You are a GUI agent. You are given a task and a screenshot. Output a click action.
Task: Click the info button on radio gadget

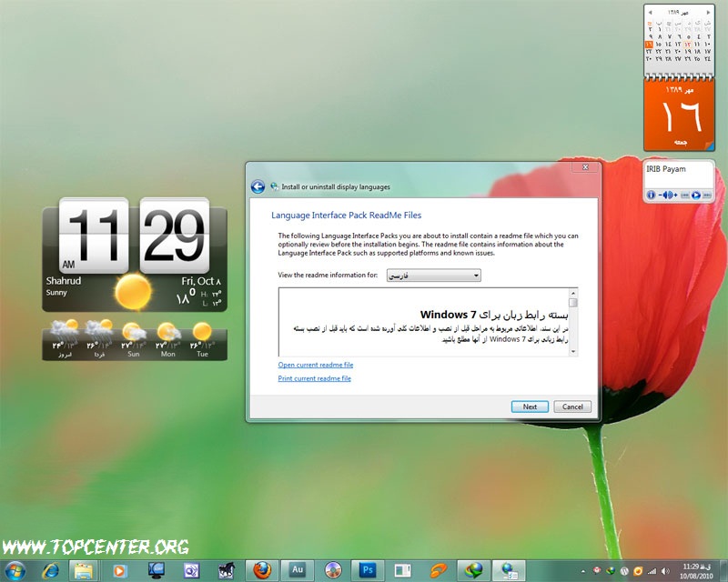click(651, 195)
